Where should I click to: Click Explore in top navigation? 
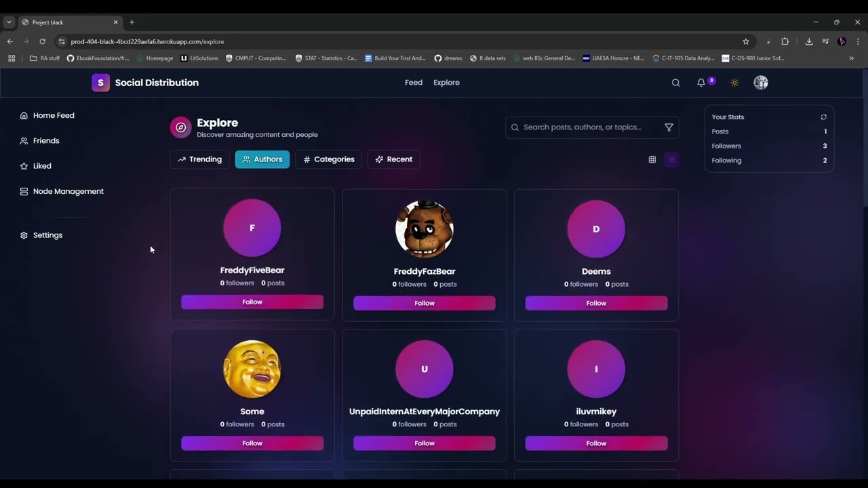point(446,83)
